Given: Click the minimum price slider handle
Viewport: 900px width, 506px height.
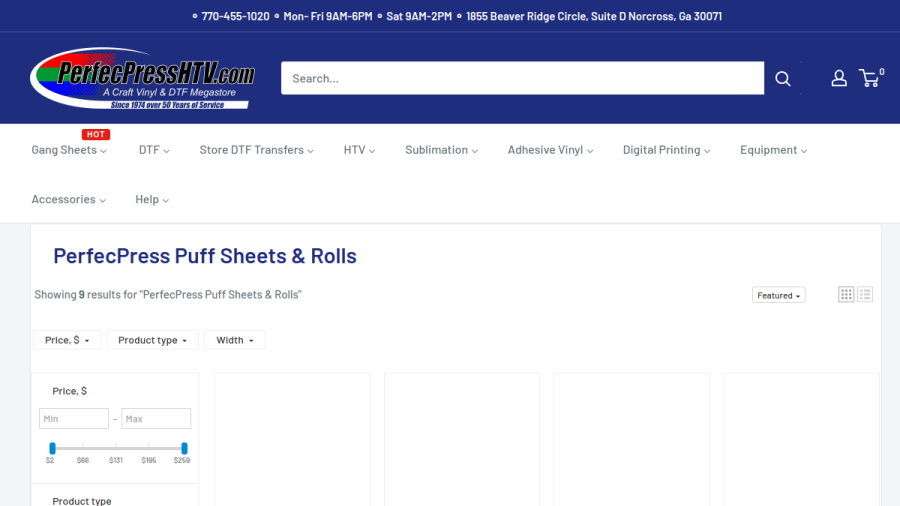Looking at the screenshot, I should click(x=52, y=448).
